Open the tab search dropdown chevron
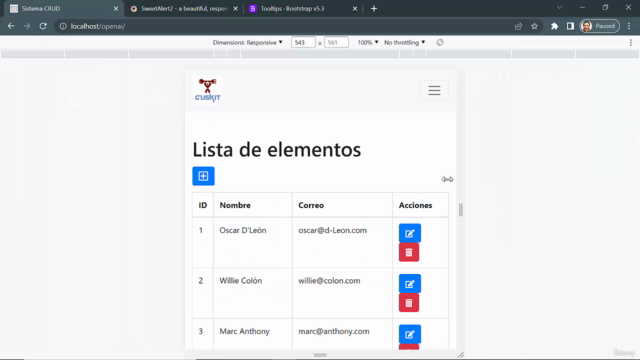 coord(560,8)
